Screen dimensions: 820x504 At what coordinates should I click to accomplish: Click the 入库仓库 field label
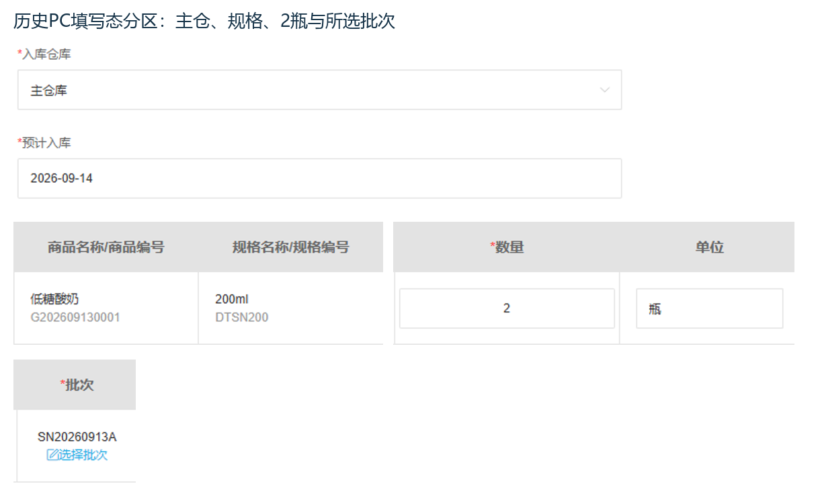coord(44,54)
